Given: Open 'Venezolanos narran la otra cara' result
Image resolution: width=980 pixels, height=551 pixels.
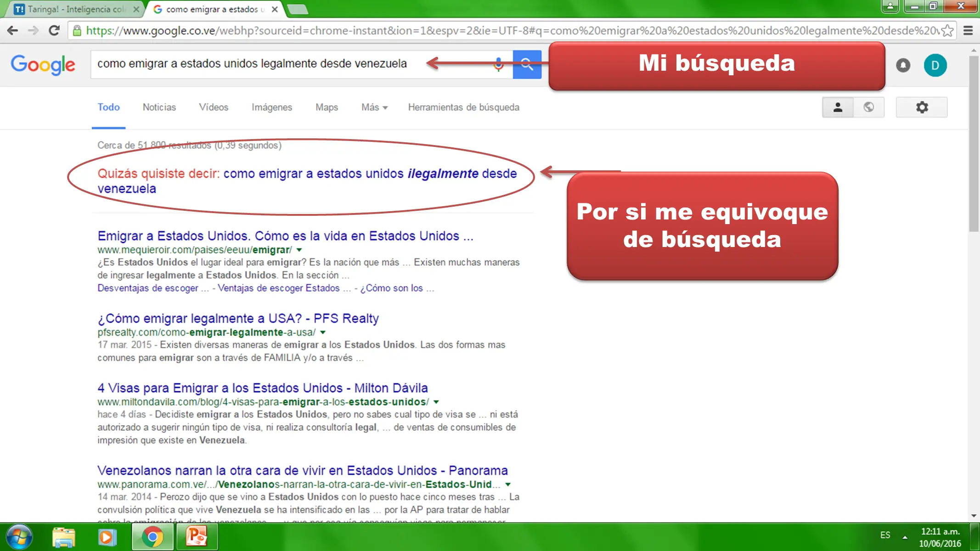Looking at the screenshot, I should click(x=303, y=471).
